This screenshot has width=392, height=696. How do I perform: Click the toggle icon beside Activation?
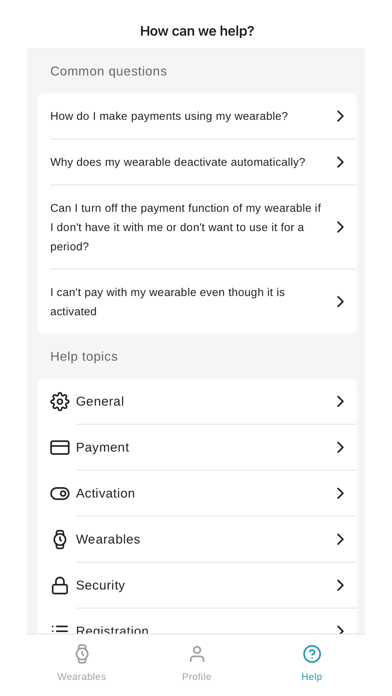(x=59, y=494)
